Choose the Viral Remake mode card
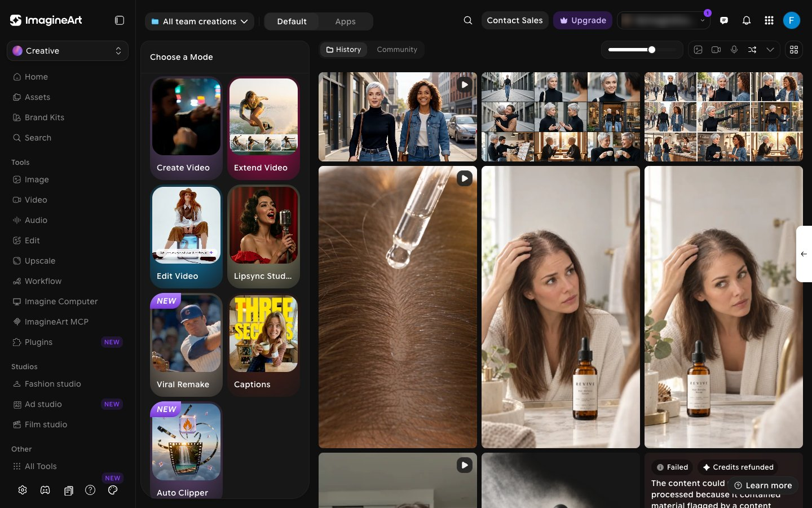The width and height of the screenshot is (812, 508). 186,345
